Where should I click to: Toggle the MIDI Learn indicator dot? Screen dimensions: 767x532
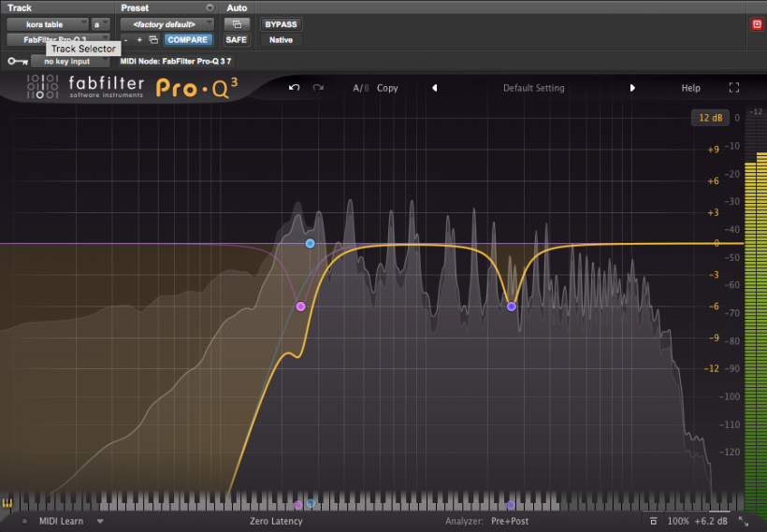point(24,521)
